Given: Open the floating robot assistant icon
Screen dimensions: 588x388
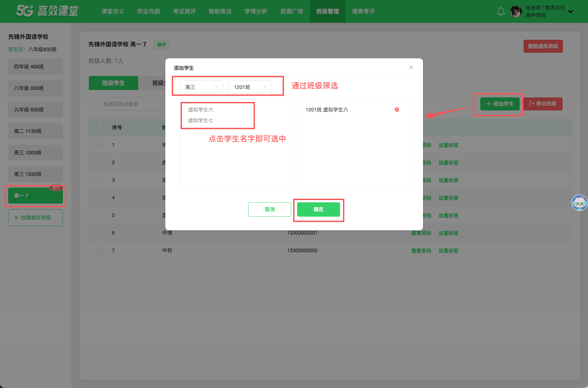Looking at the screenshot, I should pyautogui.click(x=580, y=203).
